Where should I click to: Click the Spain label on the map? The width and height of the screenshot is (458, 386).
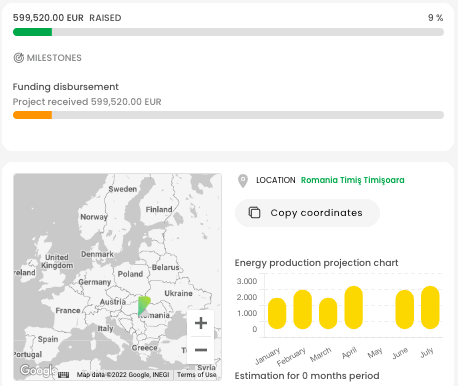click(x=48, y=339)
